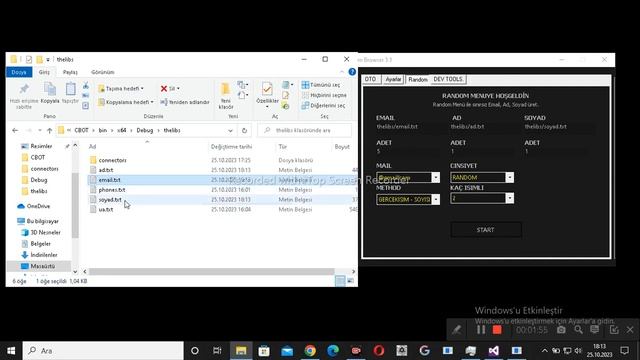This screenshot has width=640, height=360.
Task: Click the recorder pen annotation icon
Action: 456,330
